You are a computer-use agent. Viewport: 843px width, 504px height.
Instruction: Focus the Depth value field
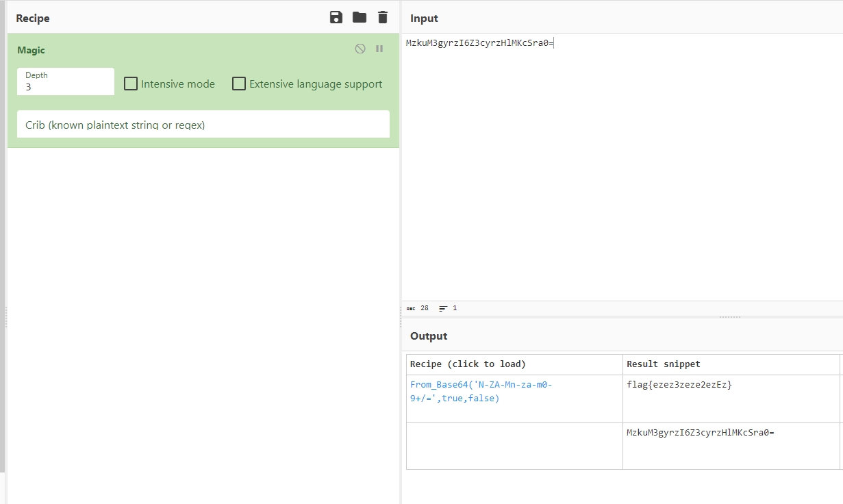65,87
